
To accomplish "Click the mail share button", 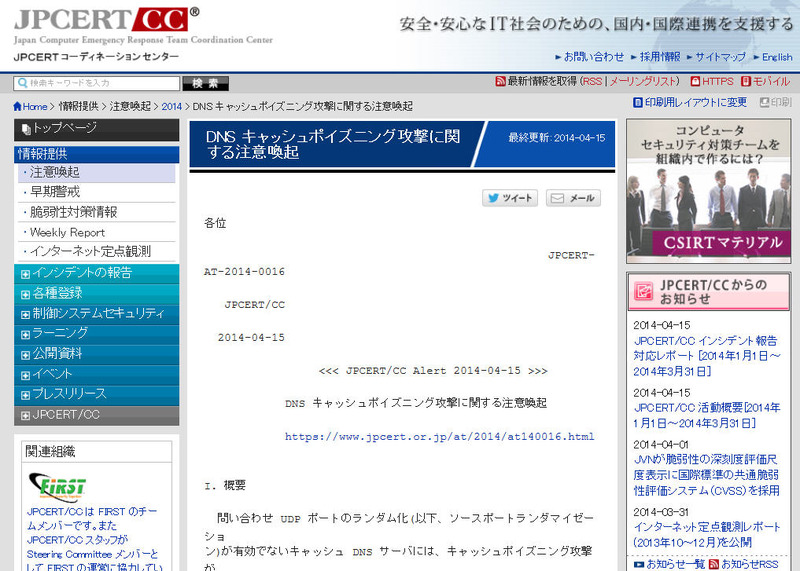I will (x=573, y=198).
